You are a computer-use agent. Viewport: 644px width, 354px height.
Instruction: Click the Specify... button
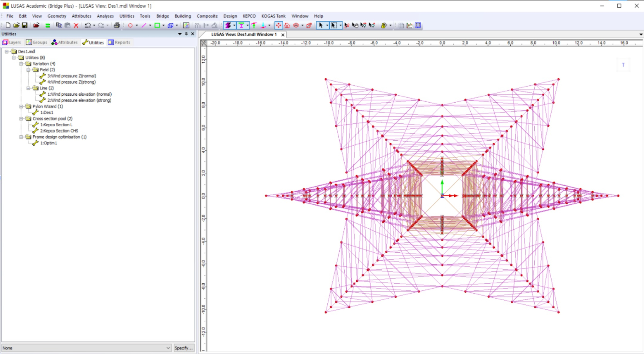[x=184, y=348]
